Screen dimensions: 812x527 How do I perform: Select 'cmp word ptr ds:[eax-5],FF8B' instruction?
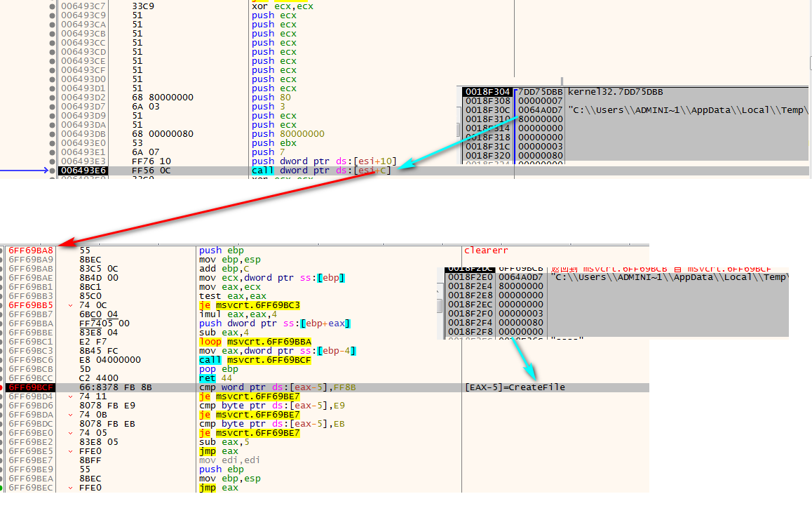[x=277, y=387]
